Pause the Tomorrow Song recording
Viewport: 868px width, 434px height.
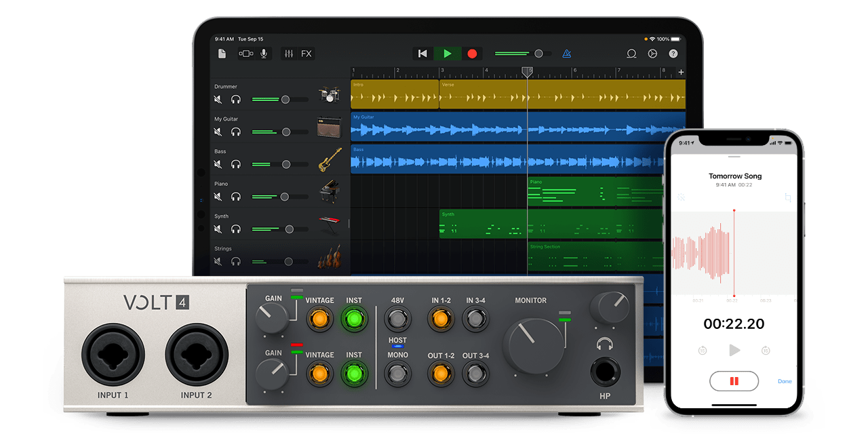(734, 381)
